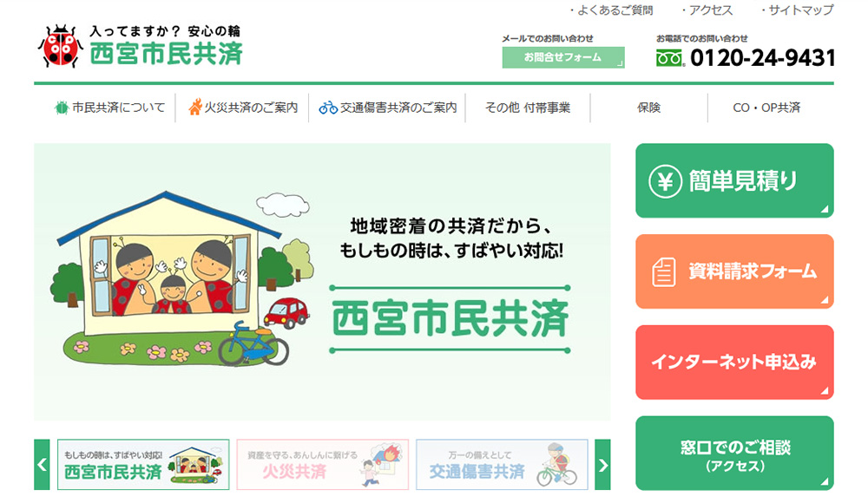Screen dimensions: 868x503
Task: Open CO・OP共済 menu item
Action: coord(766,108)
